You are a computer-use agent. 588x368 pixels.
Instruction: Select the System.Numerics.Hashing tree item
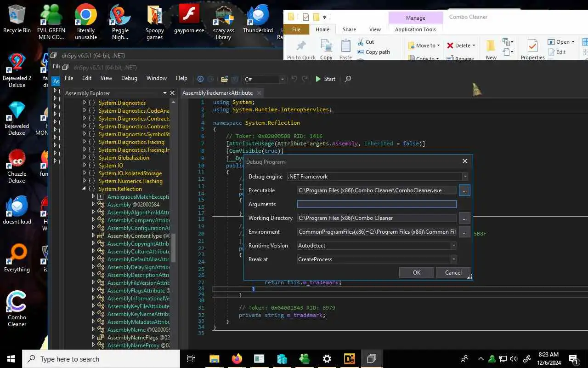point(130,181)
